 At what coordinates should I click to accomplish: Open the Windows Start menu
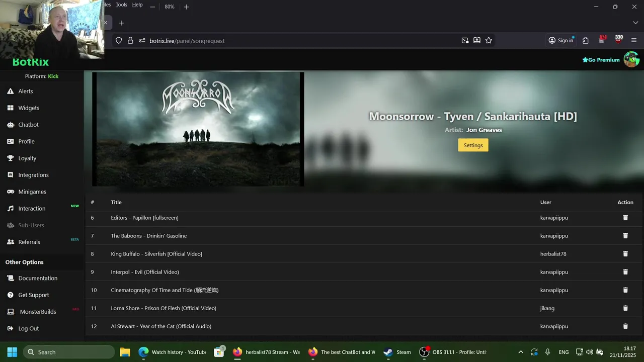tap(12, 352)
